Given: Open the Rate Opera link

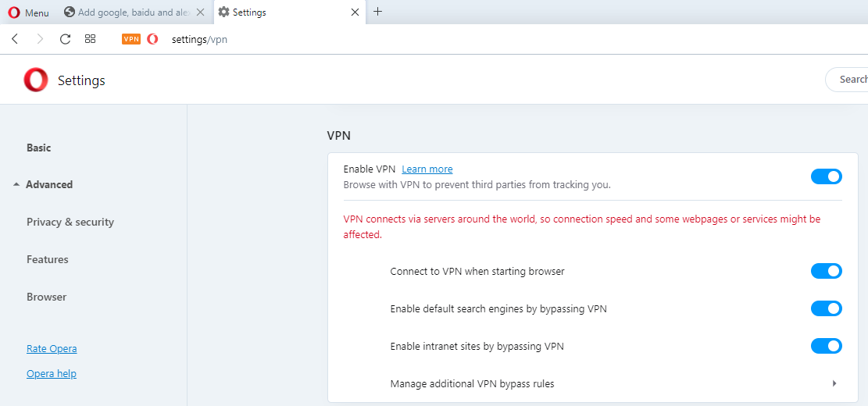Looking at the screenshot, I should pos(52,349).
